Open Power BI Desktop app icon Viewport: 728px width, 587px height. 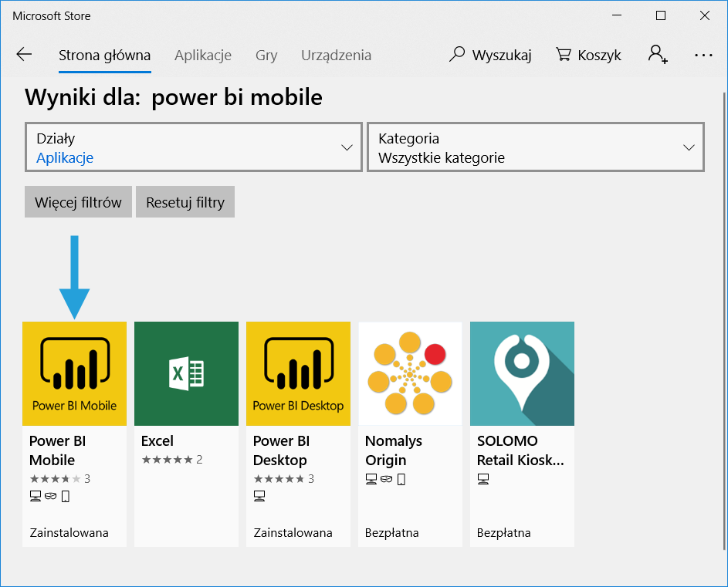(x=298, y=373)
